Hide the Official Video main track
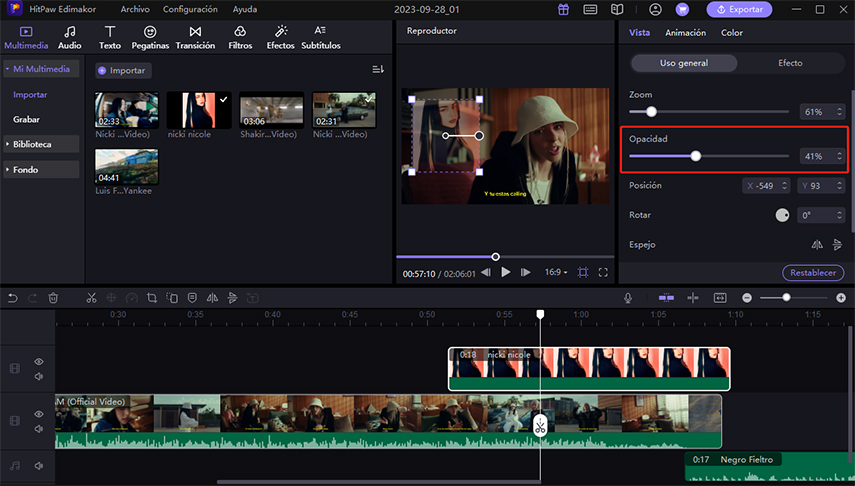Image resolution: width=855 pixels, height=486 pixels. pyautogui.click(x=39, y=414)
